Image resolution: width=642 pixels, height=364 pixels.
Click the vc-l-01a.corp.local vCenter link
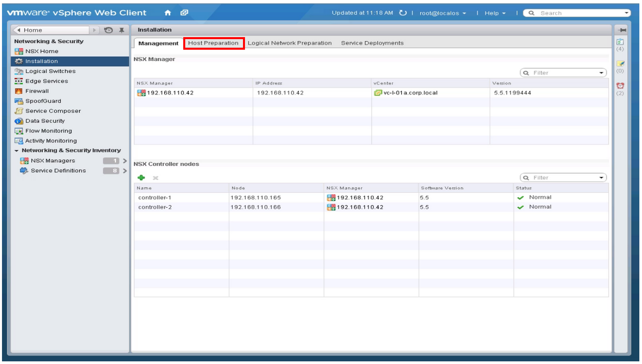pyautogui.click(x=410, y=93)
